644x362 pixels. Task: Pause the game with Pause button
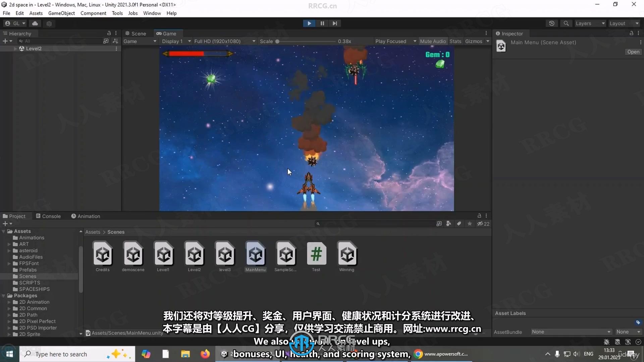click(x=322, y=23)
